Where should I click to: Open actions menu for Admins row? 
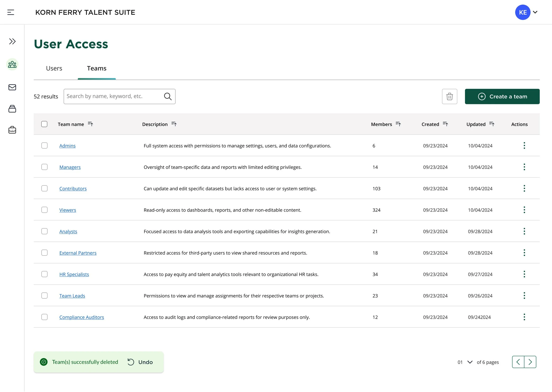tap(524, 146)
